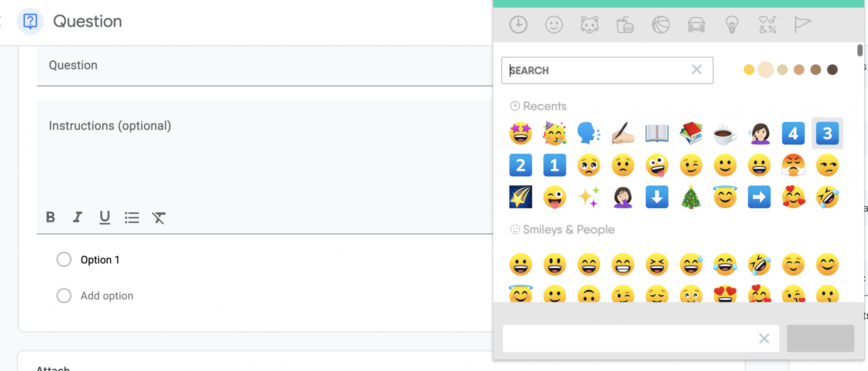Open the Animals & Nature emoji category
Image resolution: width=868 pixels, height=371 pixels.
pyautogui.click(x=589, y=25)
